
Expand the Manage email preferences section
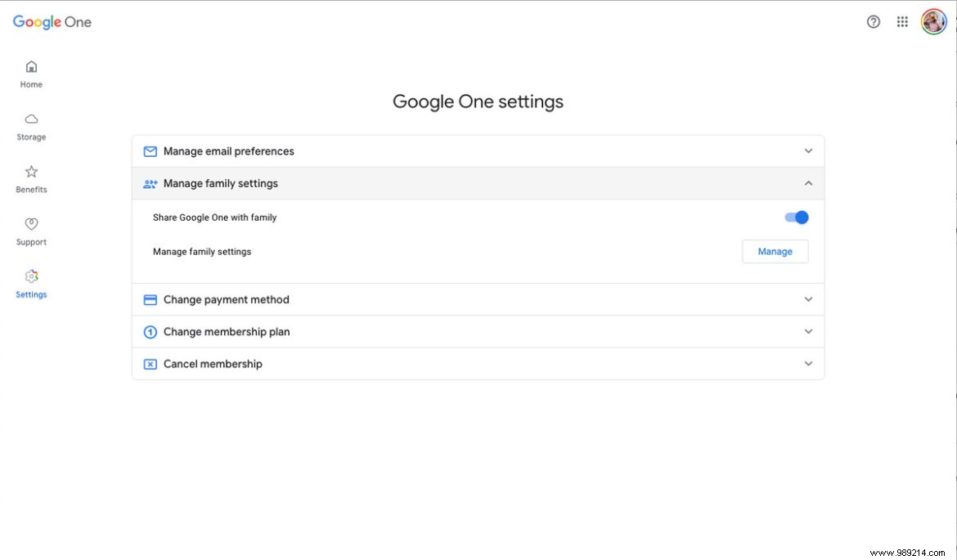(x=808, y=150)
